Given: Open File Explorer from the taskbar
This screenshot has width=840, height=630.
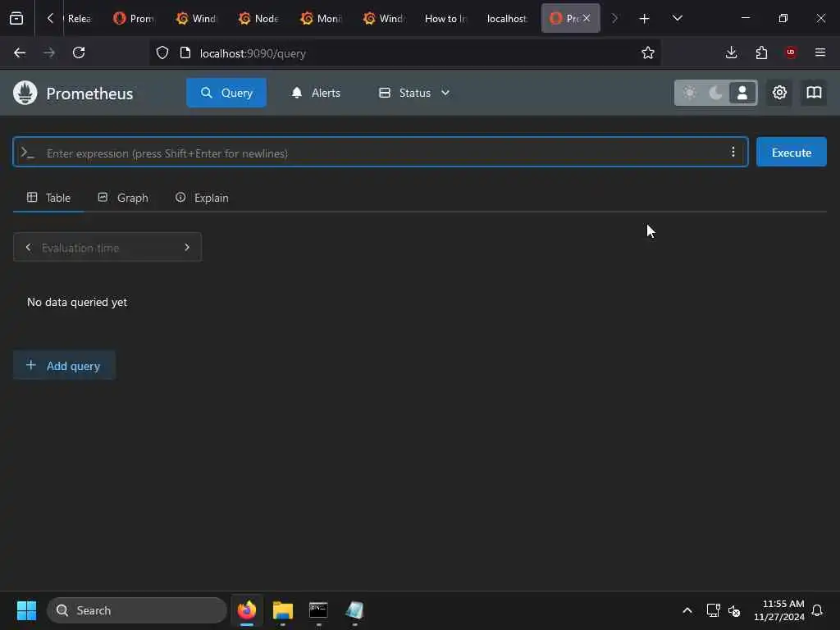Looking at the screenshot, I should click(x=283, y=610).
